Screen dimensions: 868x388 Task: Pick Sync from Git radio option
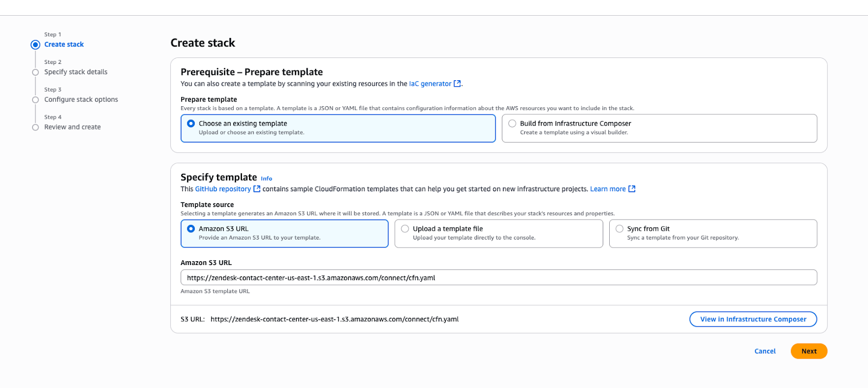click(x=620, y=229)
